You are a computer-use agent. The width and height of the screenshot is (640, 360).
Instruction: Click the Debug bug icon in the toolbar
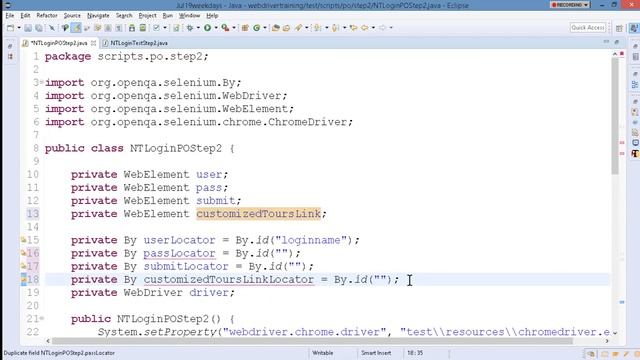(190, 28)
